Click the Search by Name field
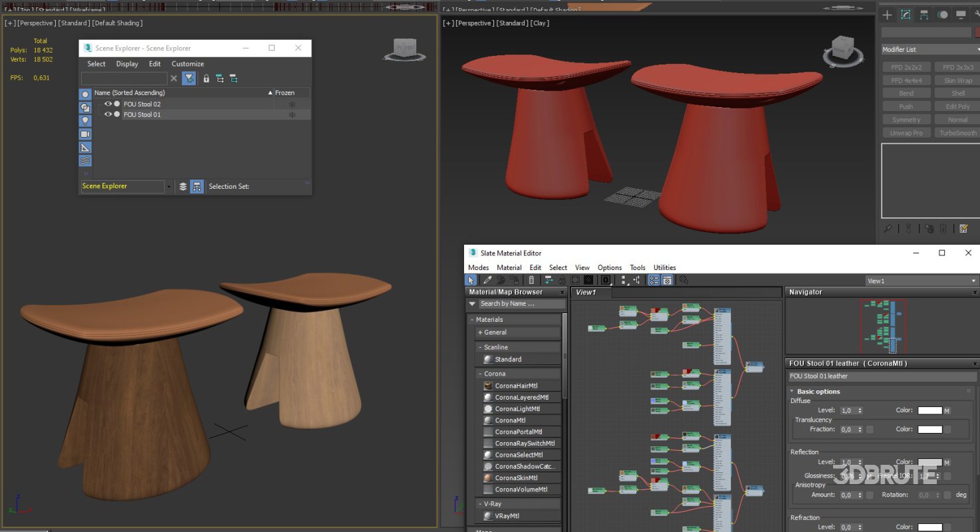980x532 pixels. [x=515, y=303]
